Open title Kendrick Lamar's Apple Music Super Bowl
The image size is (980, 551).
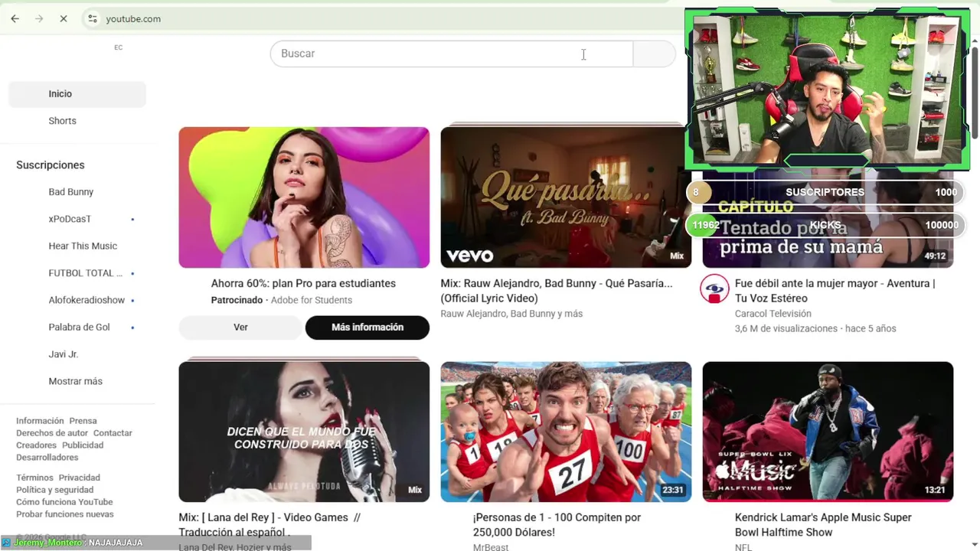coord(823,525)
